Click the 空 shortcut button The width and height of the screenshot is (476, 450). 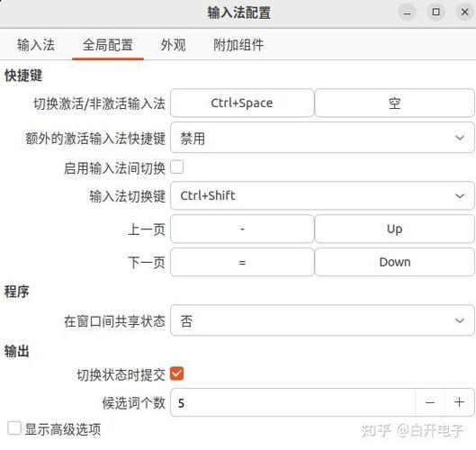395,103
